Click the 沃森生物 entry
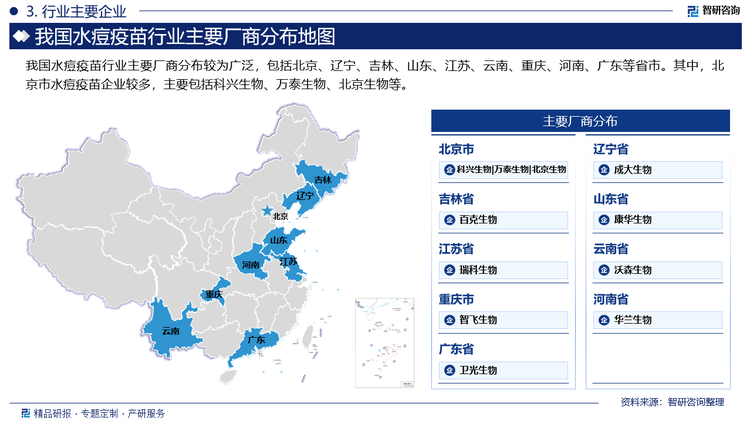The image size is (750, 421). tap(658, 270)
